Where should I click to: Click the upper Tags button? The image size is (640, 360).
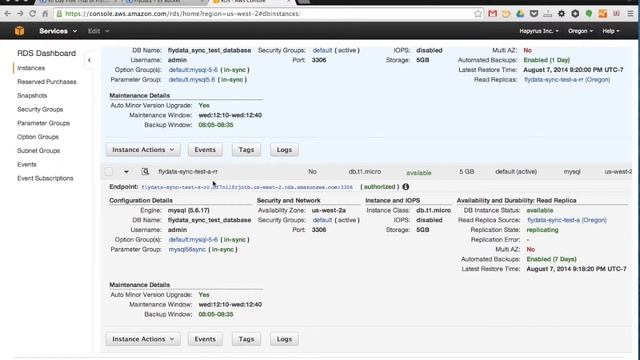(x=246, y=150)
